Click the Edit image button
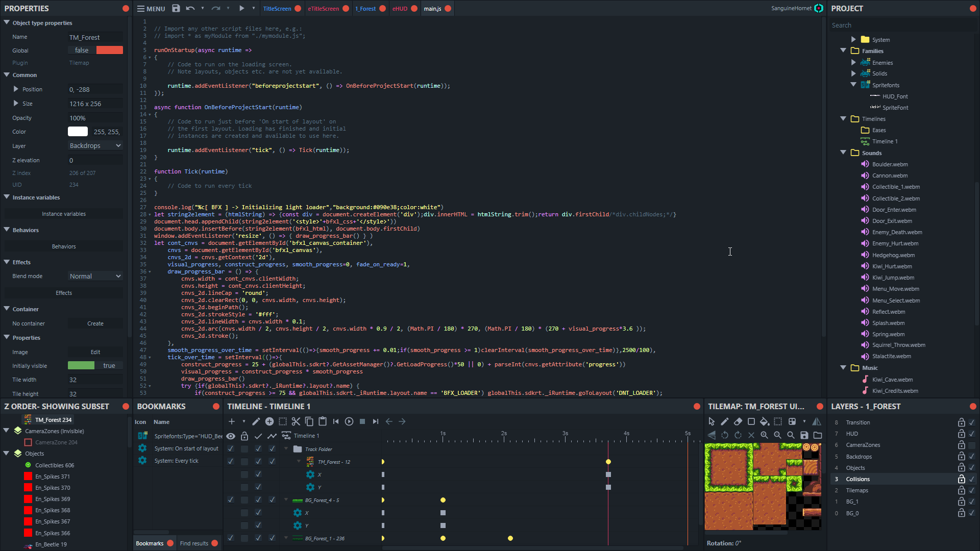The height and width of the screenshot is (551, 980). tap(95, 352)
